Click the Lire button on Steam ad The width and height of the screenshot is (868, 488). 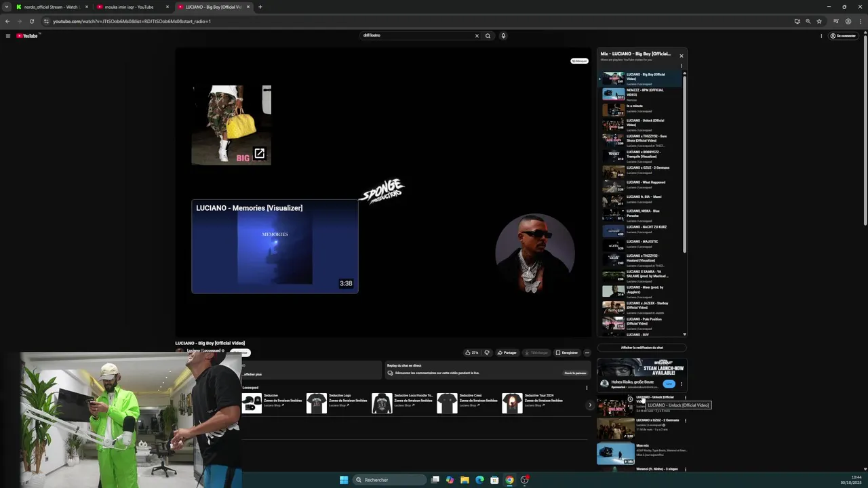tap(669, 384)
